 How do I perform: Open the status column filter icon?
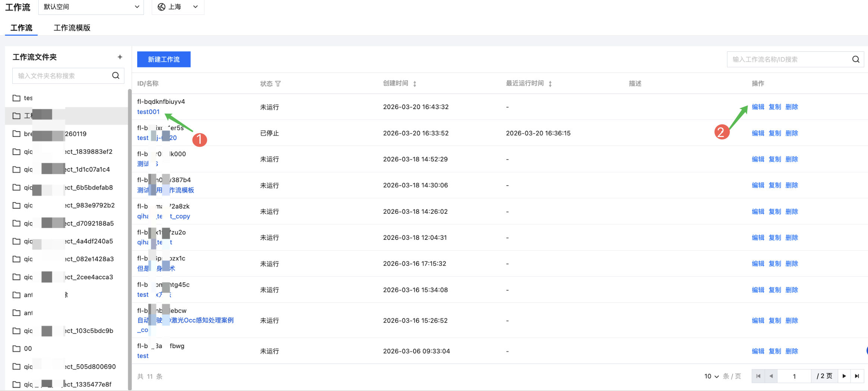tap(278, 84)
